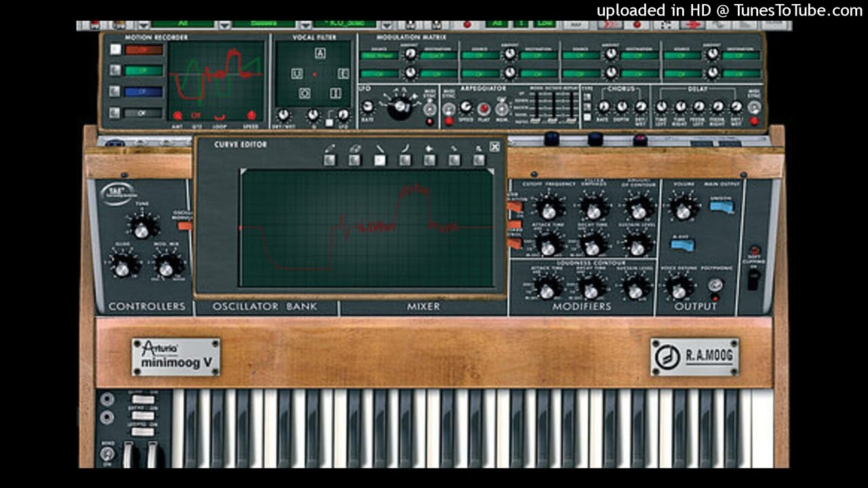The width and height of the screenshot is (868, 488).
Task: Tick the Vocal Filter LFO checkbox
Action: (329, 123)
